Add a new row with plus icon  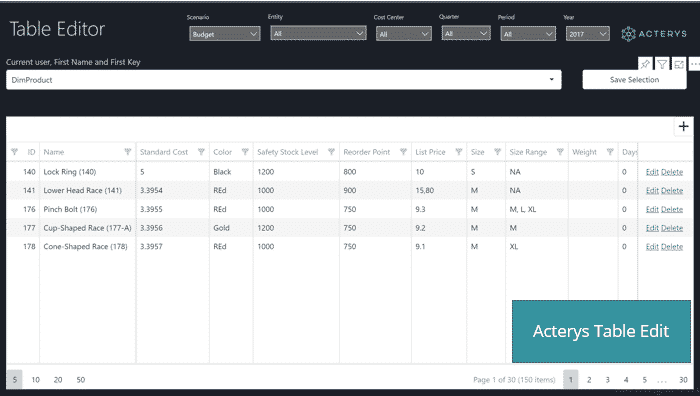click(x=683, y=126)
